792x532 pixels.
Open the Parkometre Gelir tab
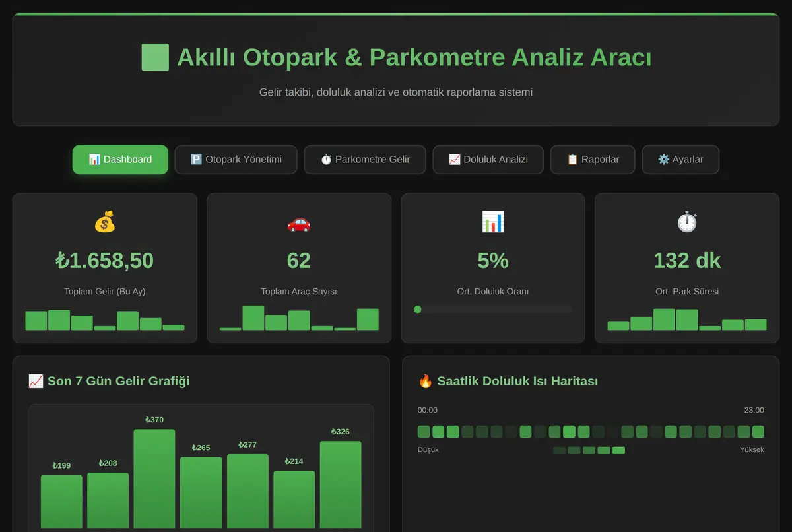pos(365,160)
